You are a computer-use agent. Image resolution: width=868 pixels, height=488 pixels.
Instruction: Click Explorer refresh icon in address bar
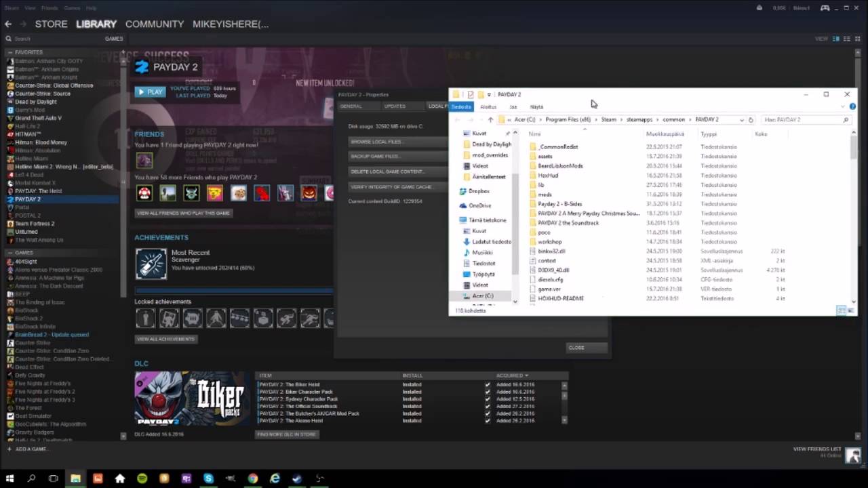click(751, 120)
